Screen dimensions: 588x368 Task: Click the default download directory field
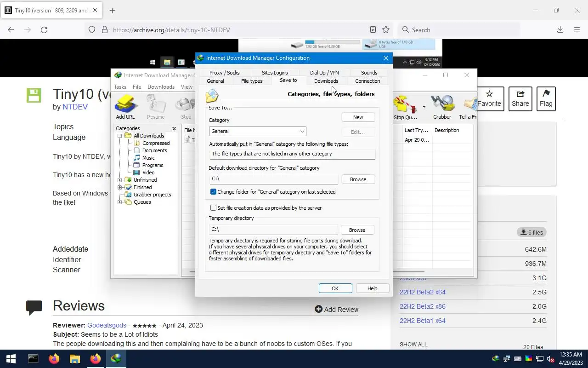point(274,179)
